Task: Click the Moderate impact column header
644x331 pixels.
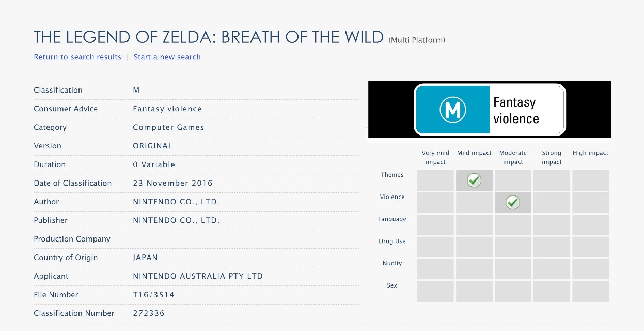Action: [x=513, y=157]
